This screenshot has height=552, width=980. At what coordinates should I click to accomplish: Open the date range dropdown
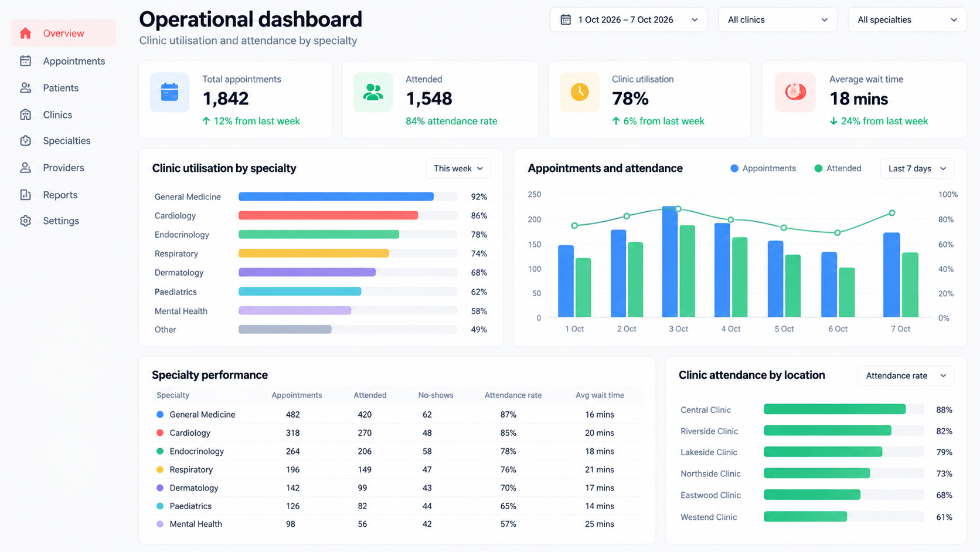[x=628, y=20]
